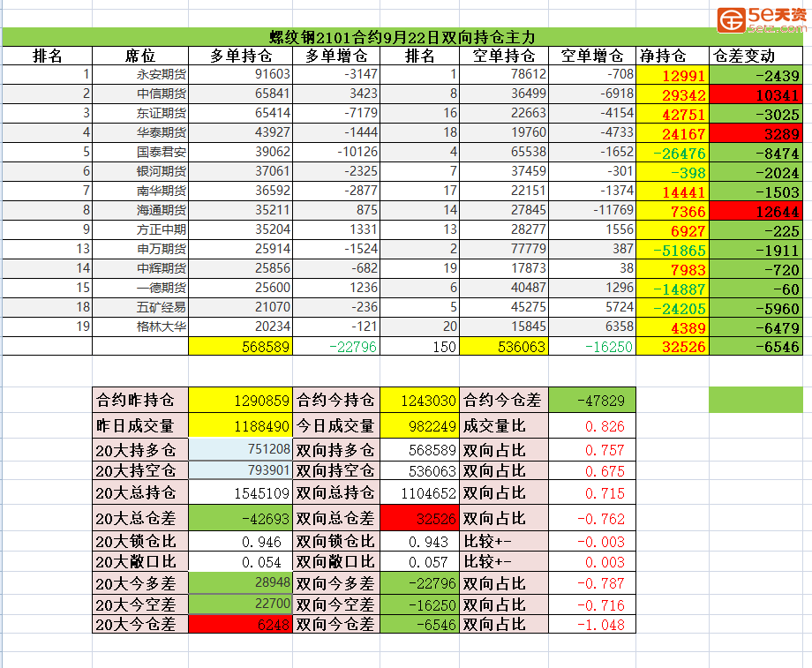The width and height of the screenshot is (812, 668).
Task: Click the value 793901
Action: pyautogui.click(x=241, y=470)
